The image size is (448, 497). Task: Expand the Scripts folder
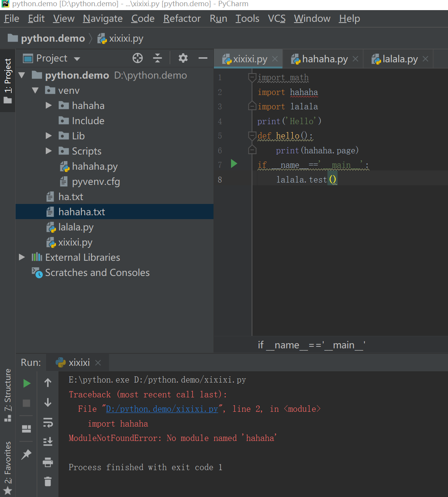pos(49,151)
